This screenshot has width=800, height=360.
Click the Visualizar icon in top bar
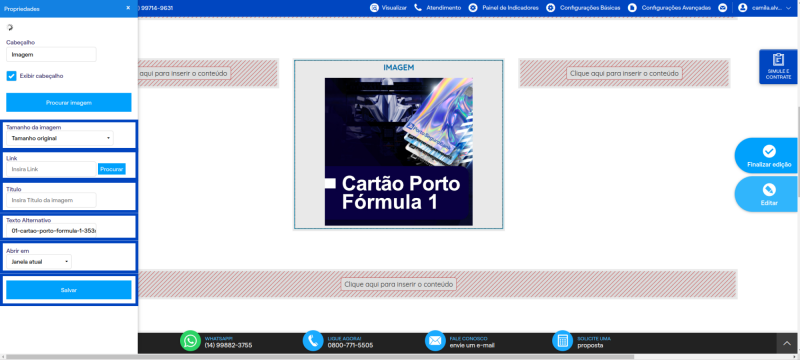click(374, 8)
